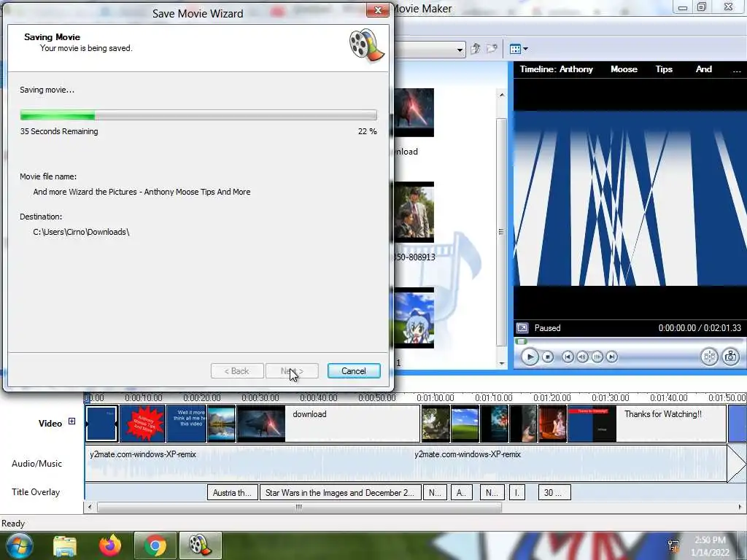Open the collection location dropdown
The width and height of the screenshot is (747, 560).
(x=460, y=49)
